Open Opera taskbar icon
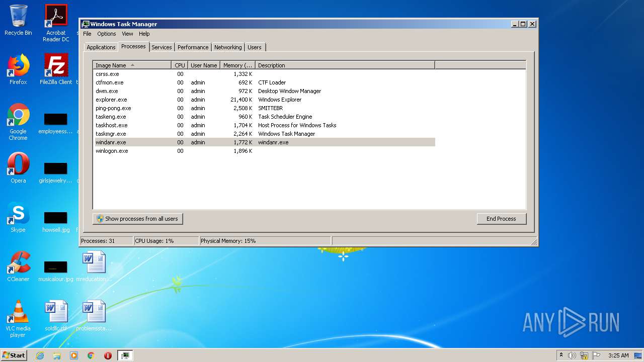The image size is (644, 362). [x=108, y=355]
